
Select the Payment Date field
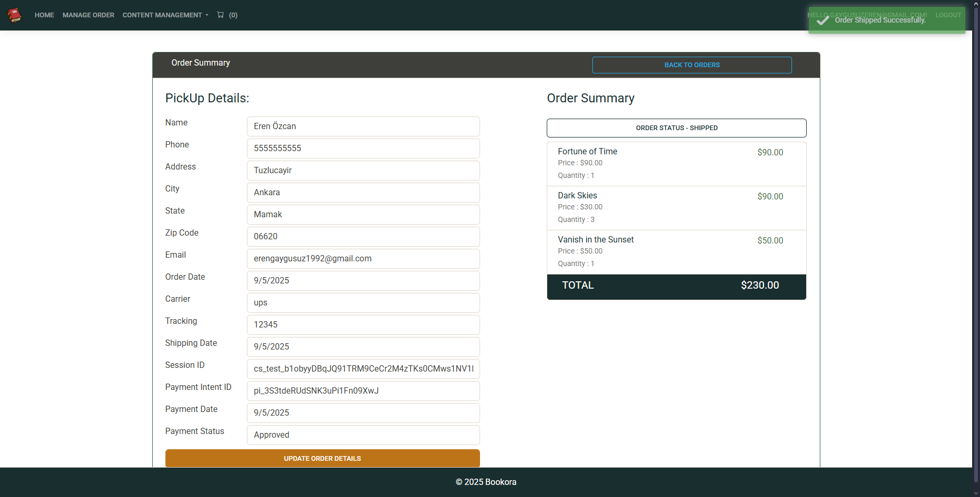point(363,413)
